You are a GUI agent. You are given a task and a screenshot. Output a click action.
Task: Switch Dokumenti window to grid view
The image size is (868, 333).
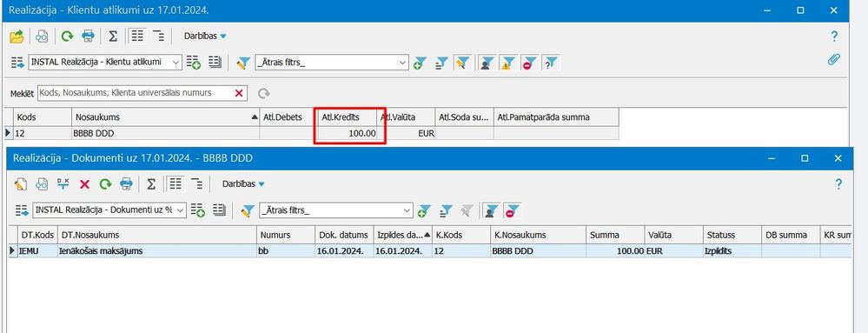[x=176, y=184]
